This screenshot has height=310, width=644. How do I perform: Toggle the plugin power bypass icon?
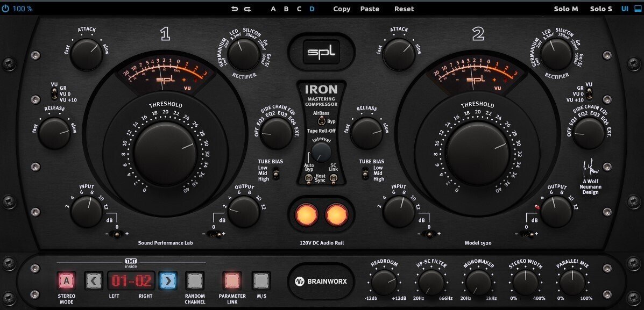5,8
